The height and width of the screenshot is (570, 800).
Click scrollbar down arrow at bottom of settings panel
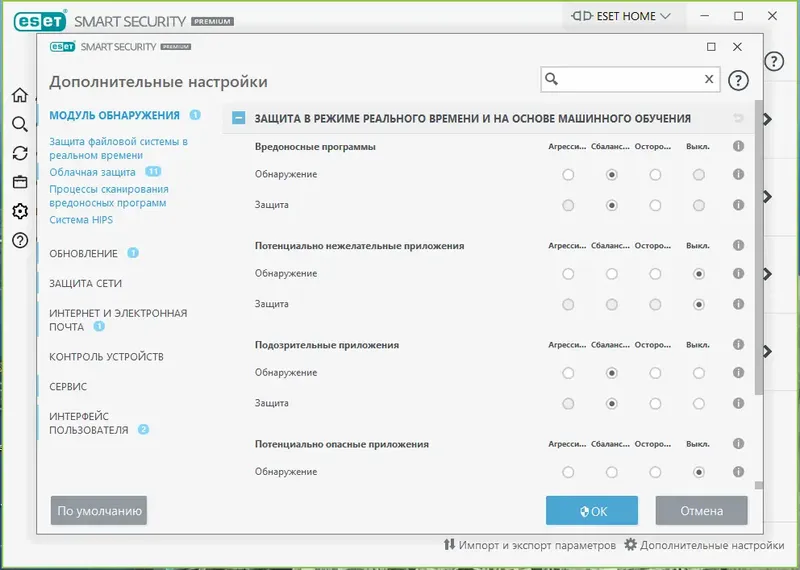(x=759, y=485)
